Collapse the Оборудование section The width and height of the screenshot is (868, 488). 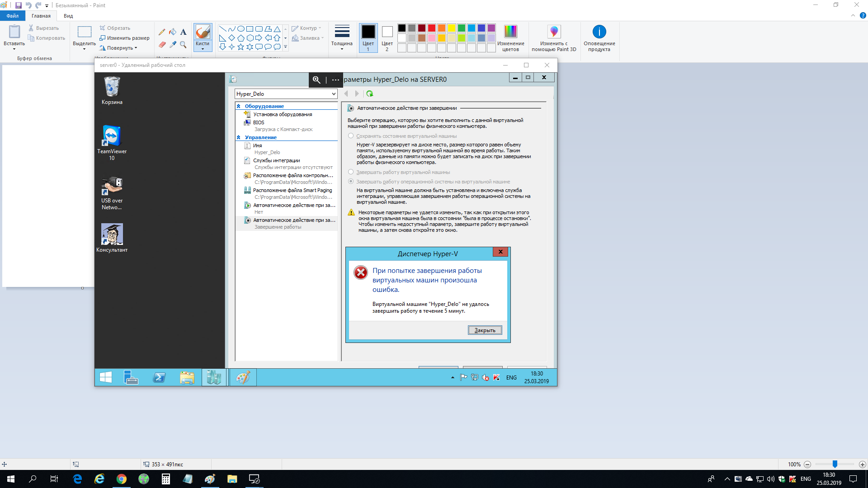tap(239, 106)
